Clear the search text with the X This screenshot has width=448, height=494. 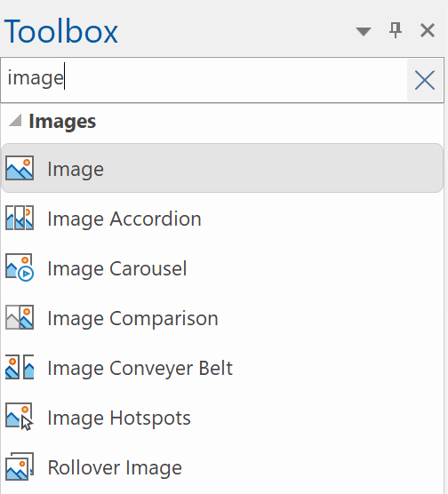(425, 80)
